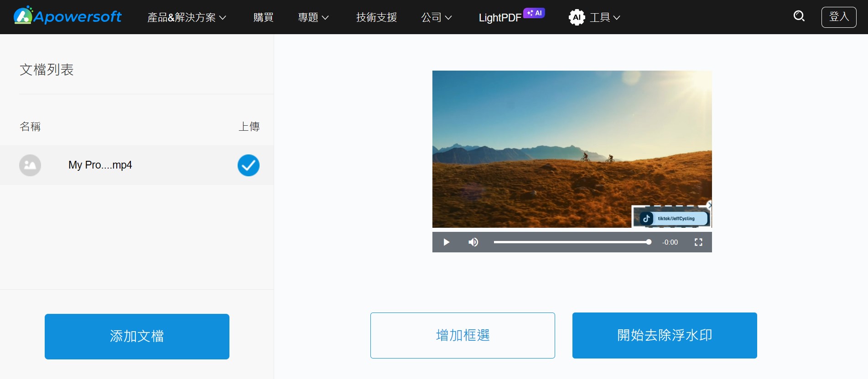Click 開始去除浮水印 to start removal
Image resolution: width=868 pixels, height=379 pixels.
tap(665, 335)
